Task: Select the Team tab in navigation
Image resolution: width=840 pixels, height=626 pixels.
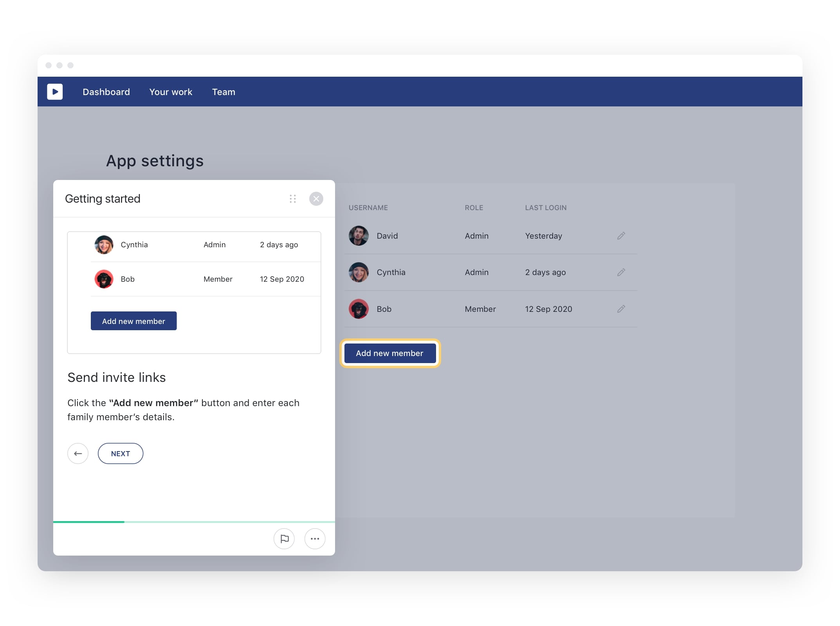Action: click(x=223, y=92)
